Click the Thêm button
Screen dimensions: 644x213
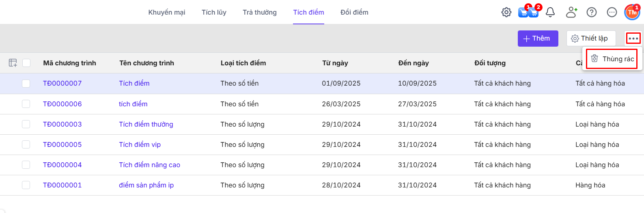(x=538, y=39)
